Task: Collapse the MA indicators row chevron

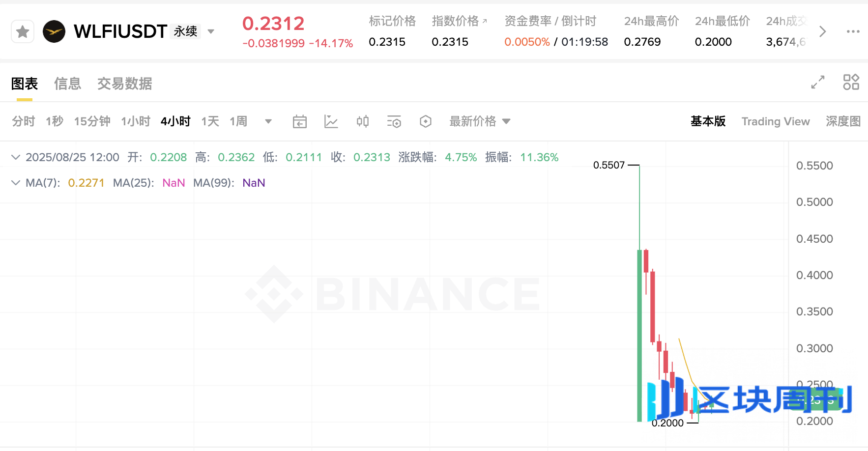Action: (15, 182)
